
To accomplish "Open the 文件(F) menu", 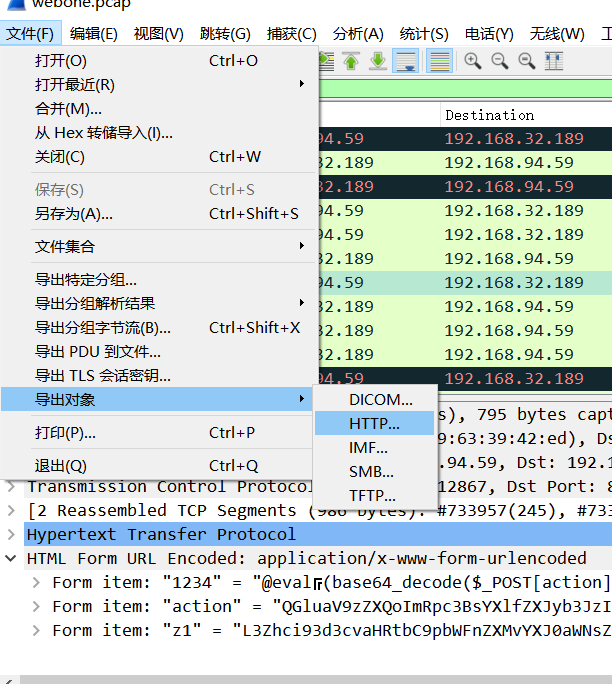I will click(x=30, y=34).
